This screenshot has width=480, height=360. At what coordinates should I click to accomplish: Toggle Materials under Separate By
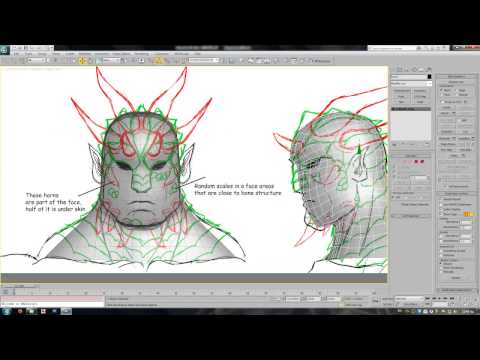click(441, 255)
